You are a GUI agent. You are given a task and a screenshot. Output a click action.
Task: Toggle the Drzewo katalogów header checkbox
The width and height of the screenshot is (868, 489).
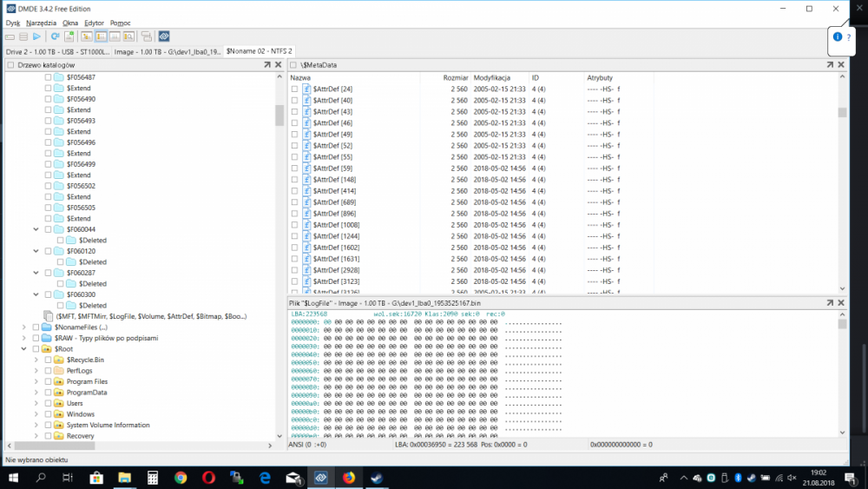[10, 65]
